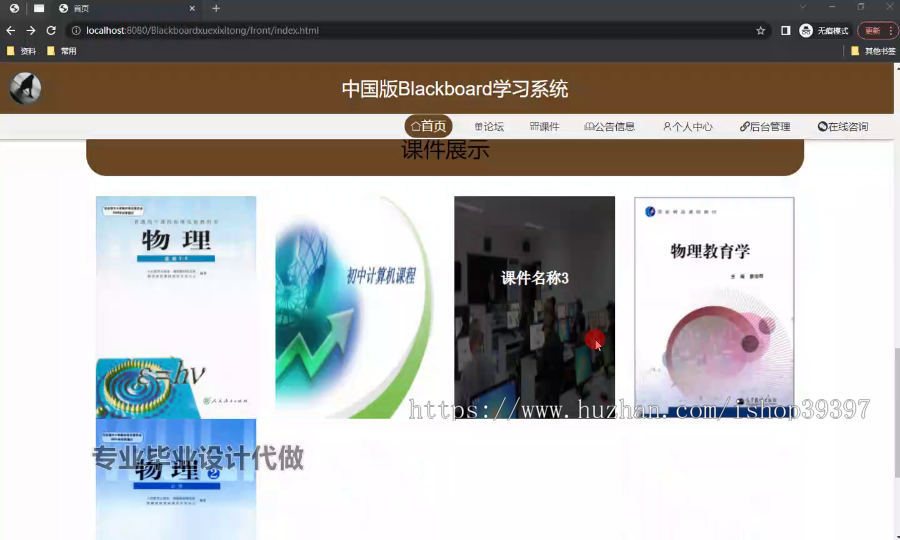This screenshot has width=900, height=540.
Task: View site information icon in address bar
Action: 76,30
